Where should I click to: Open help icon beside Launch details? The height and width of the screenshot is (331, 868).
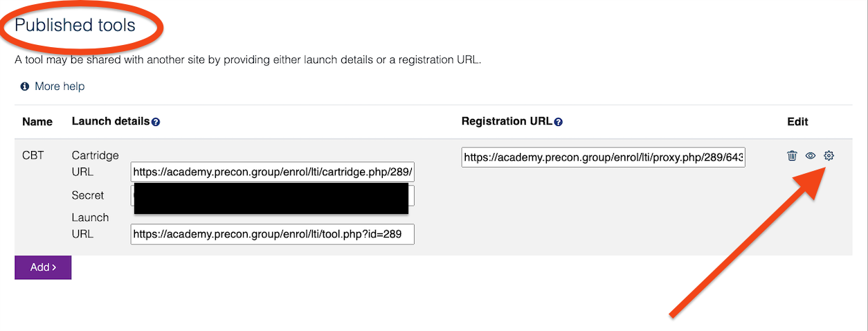pos(156,122)
